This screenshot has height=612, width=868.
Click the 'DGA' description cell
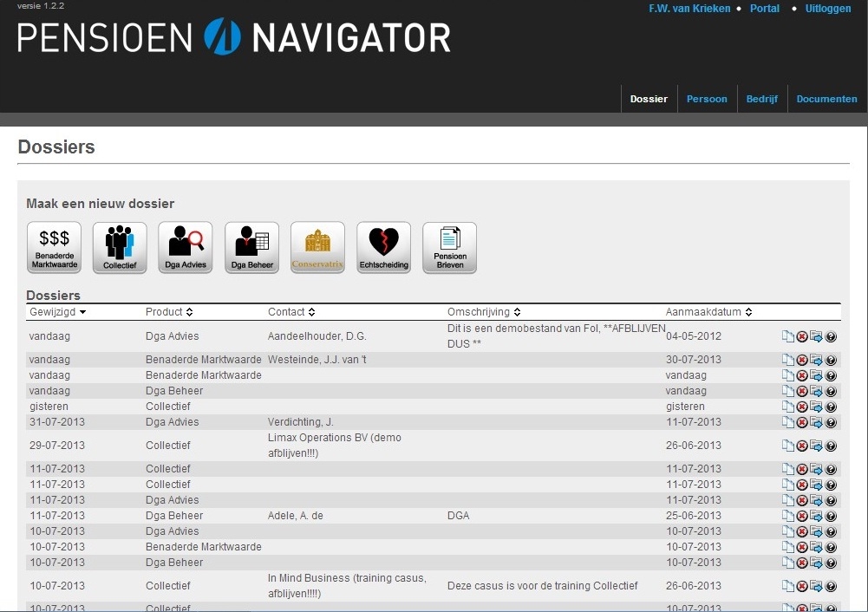coord(459,516)
